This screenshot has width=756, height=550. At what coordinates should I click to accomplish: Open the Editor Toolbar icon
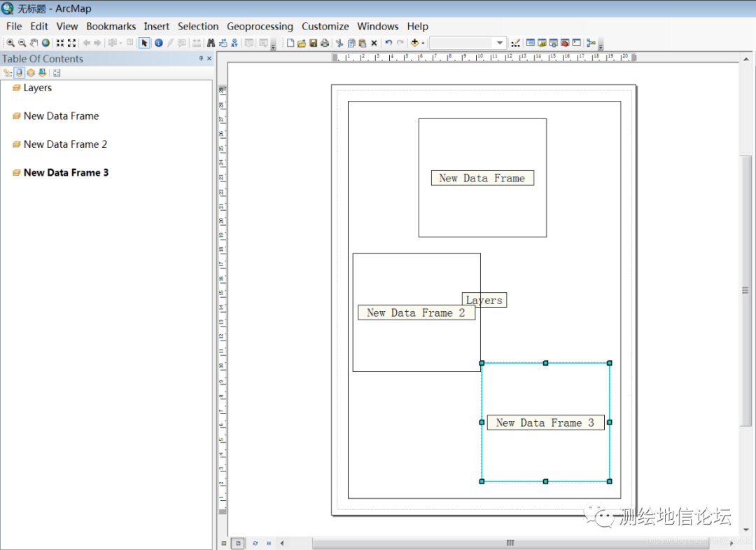(x=516, y=43)
